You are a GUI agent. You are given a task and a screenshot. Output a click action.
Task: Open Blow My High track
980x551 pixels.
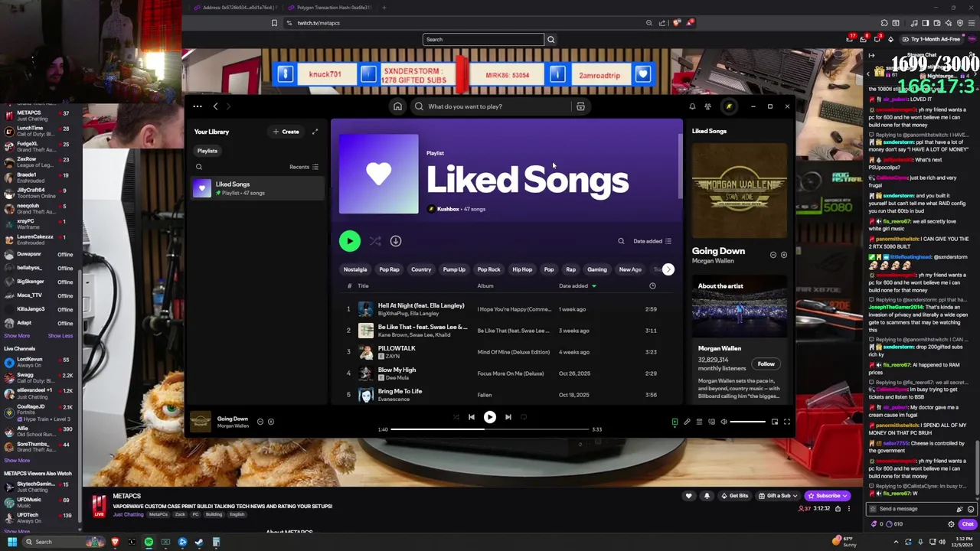click(x=397, y=370)
